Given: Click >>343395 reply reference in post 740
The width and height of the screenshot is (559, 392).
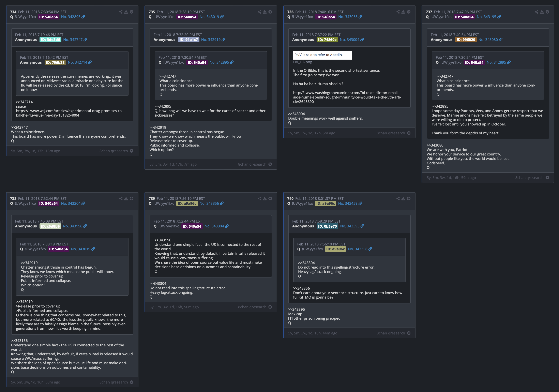Looking at the screenshot, I should click(x=297, y=310).
